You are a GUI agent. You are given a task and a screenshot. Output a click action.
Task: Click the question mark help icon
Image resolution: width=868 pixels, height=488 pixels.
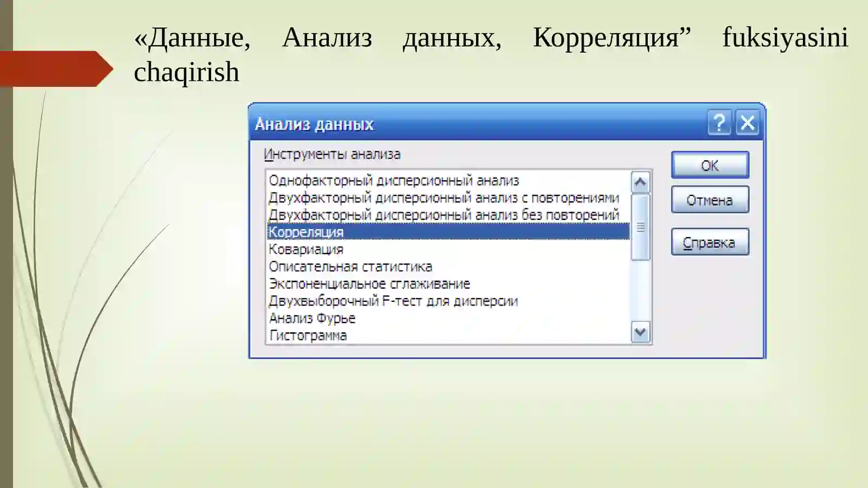719,123
